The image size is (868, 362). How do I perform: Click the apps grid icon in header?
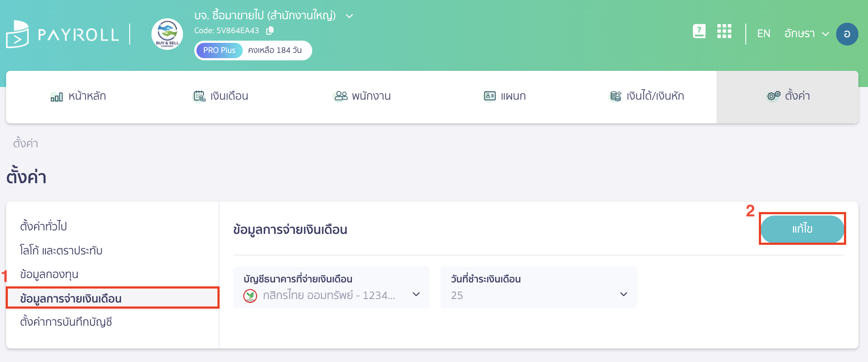pyautogui.click(x=724, y=31)
